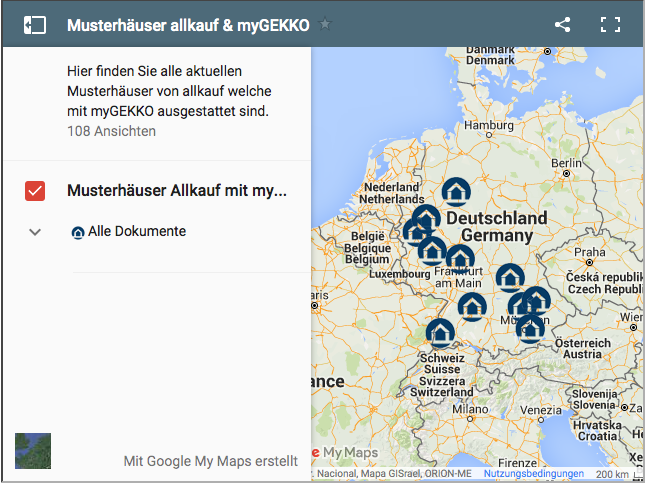Click the Venezia city label on map
Screen dimensions: 646x483
(x=541, y=410)
